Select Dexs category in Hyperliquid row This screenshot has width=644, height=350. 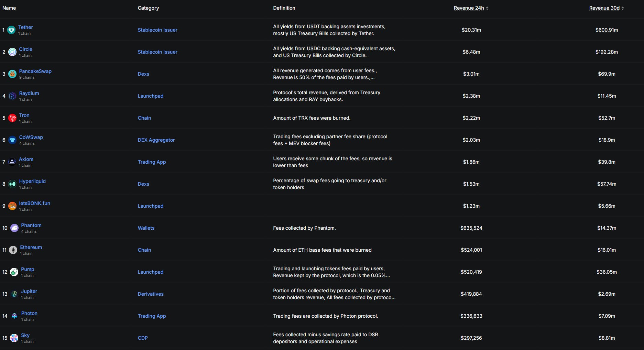click(143, 184)
